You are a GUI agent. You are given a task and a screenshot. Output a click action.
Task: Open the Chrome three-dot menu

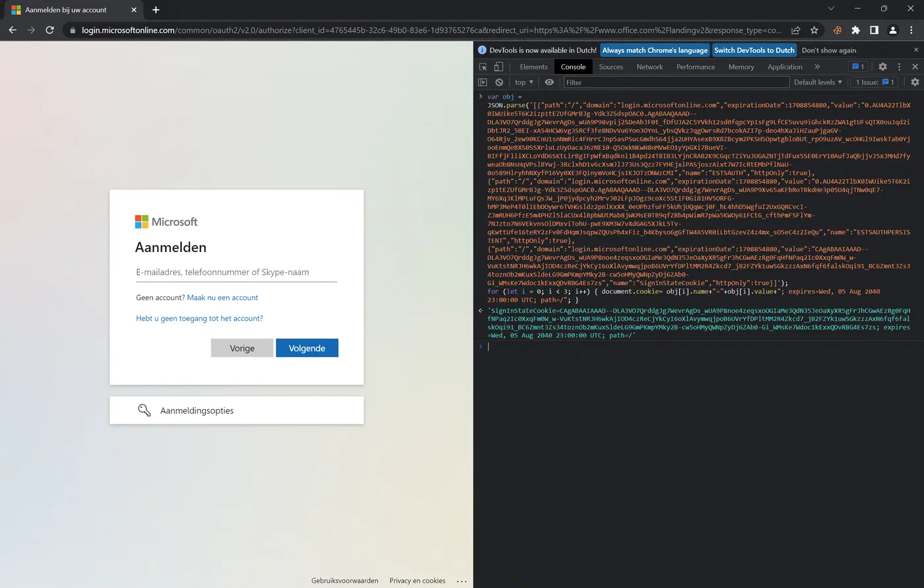[911, 30]
